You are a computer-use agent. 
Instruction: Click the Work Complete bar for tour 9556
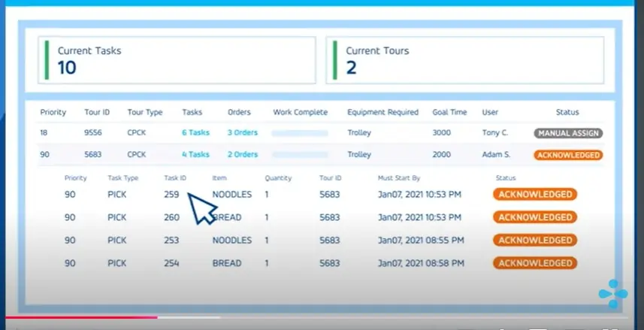tap(300, 133)
